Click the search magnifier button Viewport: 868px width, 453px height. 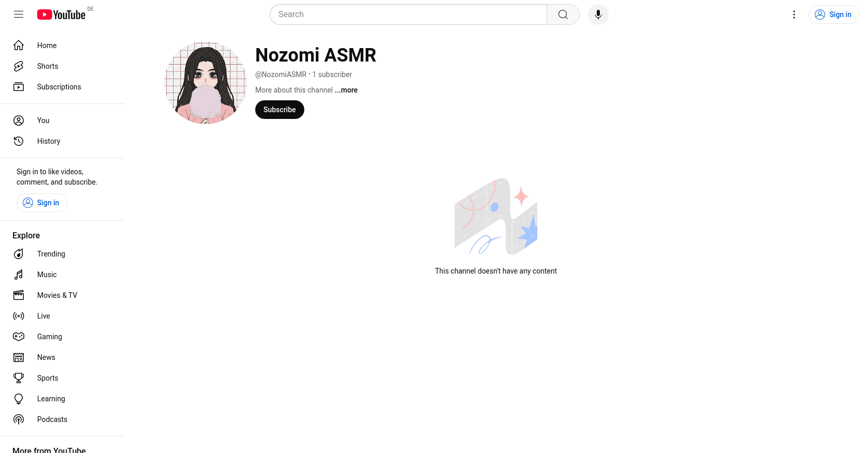(563, 14)
